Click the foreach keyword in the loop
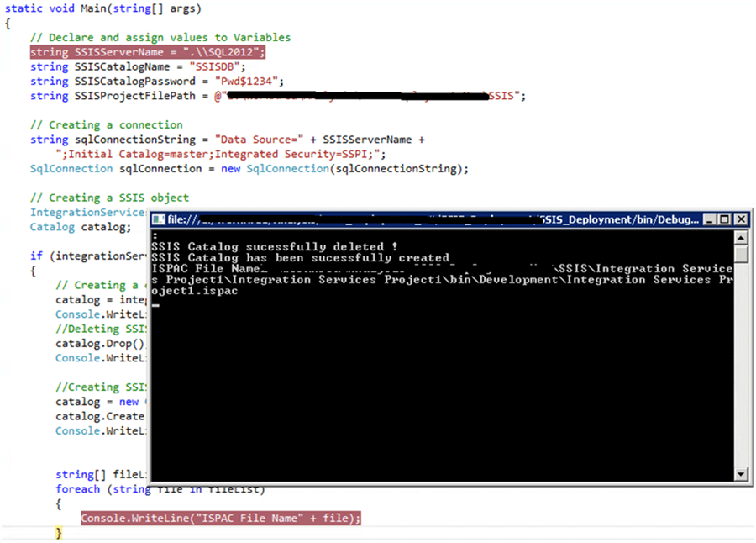The height and width of the screenshot is (543, 756). pyautogui.click(x=77, y=488)
